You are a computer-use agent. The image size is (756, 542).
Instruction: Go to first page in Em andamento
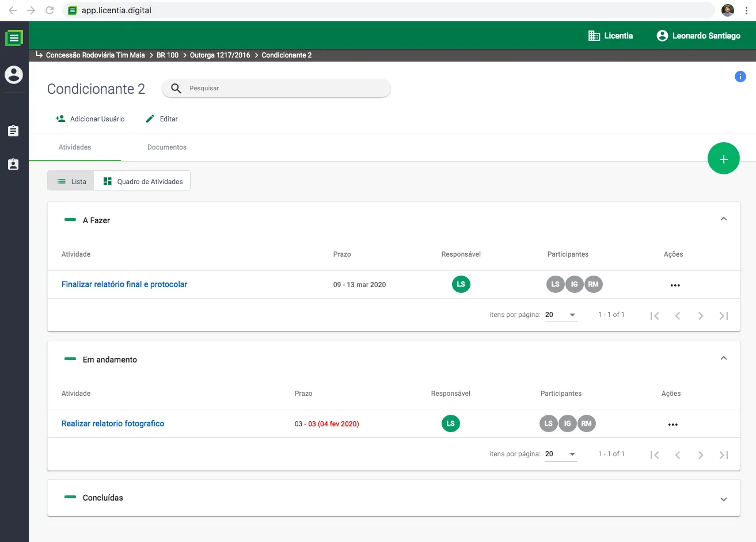[655, 455]
